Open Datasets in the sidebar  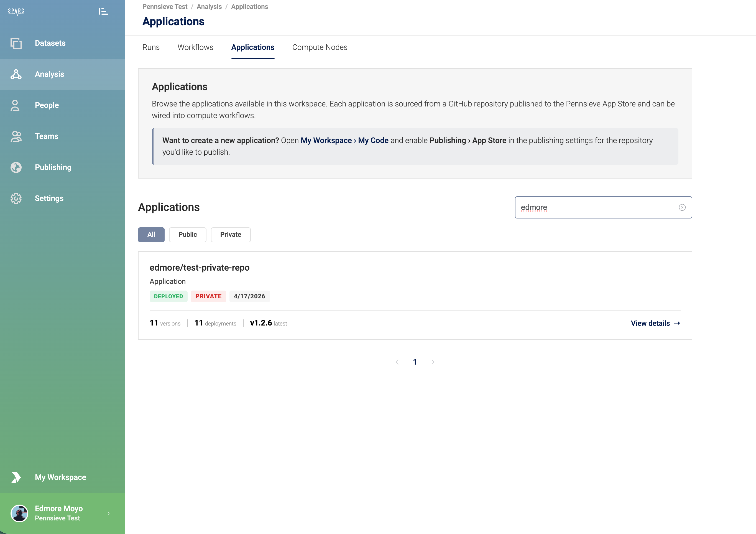click(x=62, y=43)
